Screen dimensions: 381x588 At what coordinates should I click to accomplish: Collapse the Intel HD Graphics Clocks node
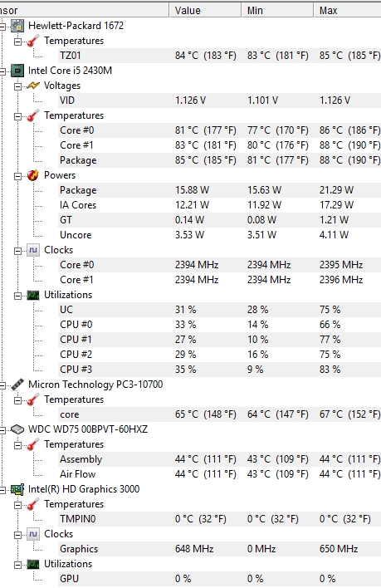[x=17, y=535]
